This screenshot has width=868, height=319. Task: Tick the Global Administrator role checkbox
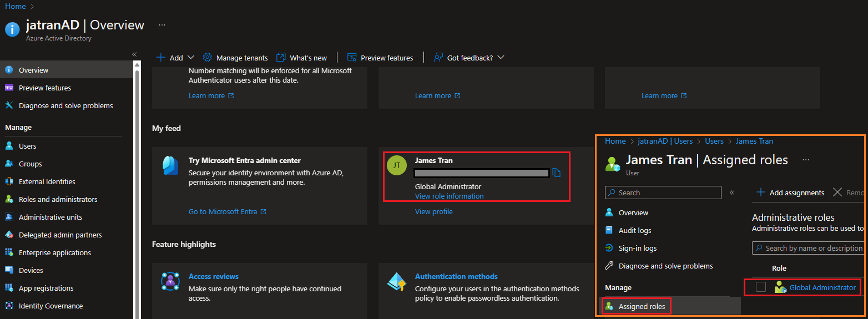pos(761,287)
